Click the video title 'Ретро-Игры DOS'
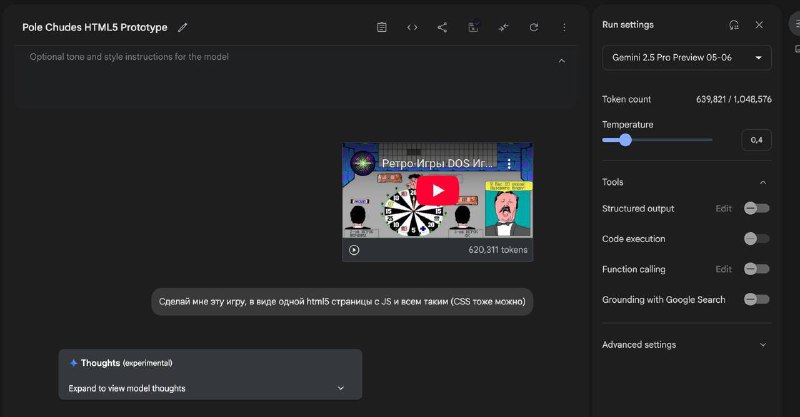 pos(437,163)
